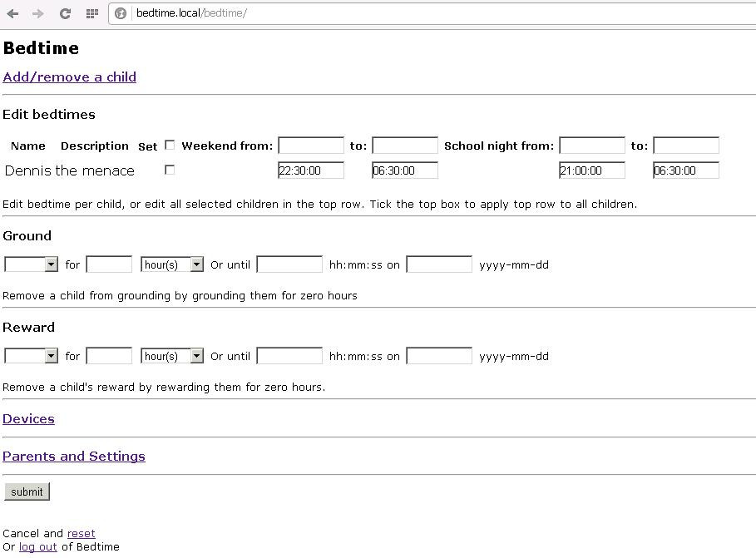The height and width of the screenshot is (558, 756).
Task: Edit Dennis's school night to time 06:30:00
Action: (686, 170)
